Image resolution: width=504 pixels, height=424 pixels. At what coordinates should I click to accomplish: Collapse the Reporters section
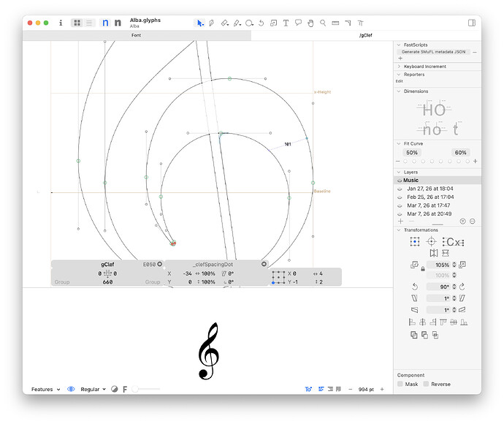[x=399, y=75]
